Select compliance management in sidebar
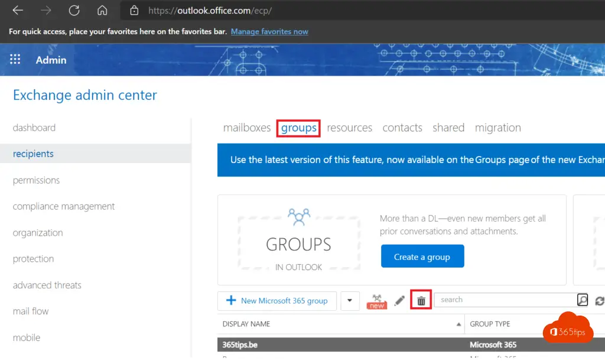This screenshot has width=605, height=364. 64,206
